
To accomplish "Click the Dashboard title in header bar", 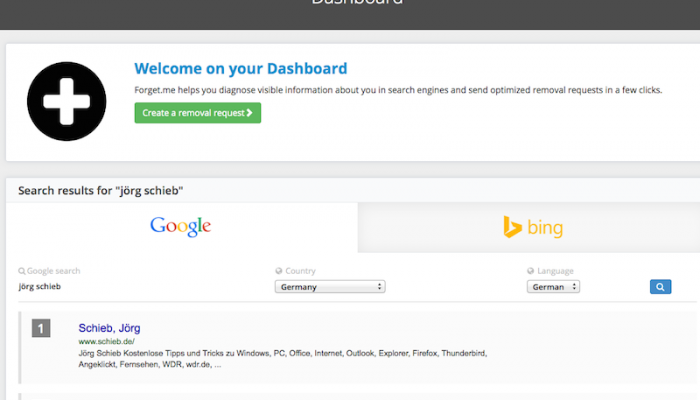I will click(357, 3).
